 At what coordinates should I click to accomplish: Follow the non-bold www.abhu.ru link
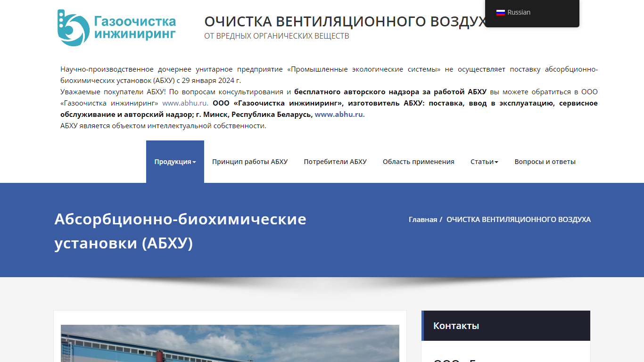coord(185,103)
